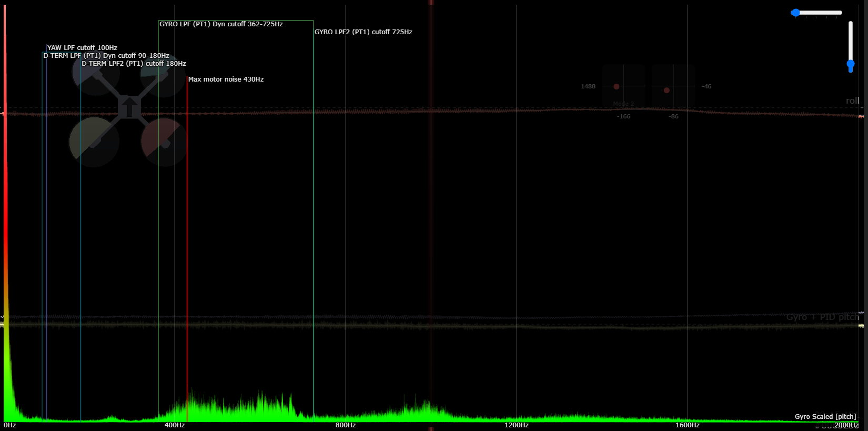This screenshot has height=431, width=868.
Task: Click the 400Hz axis label
Action: 175,425
